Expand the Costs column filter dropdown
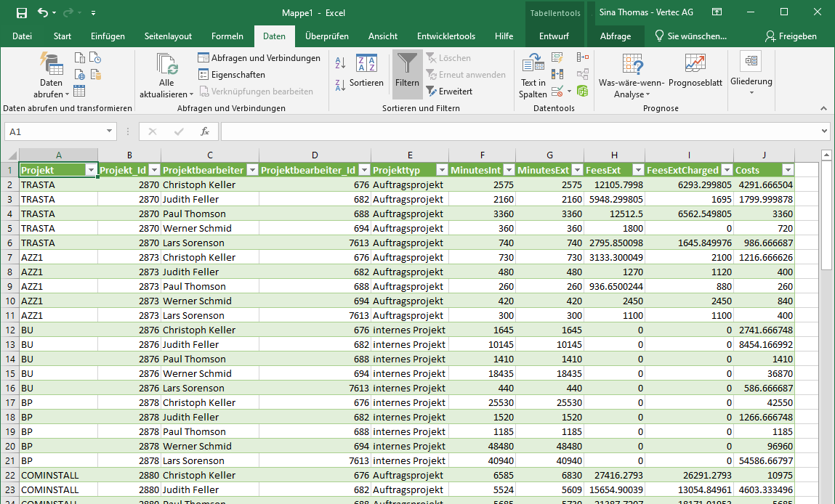Image resolution: width=835 pixels, height=504 pixels. point(786,170)
